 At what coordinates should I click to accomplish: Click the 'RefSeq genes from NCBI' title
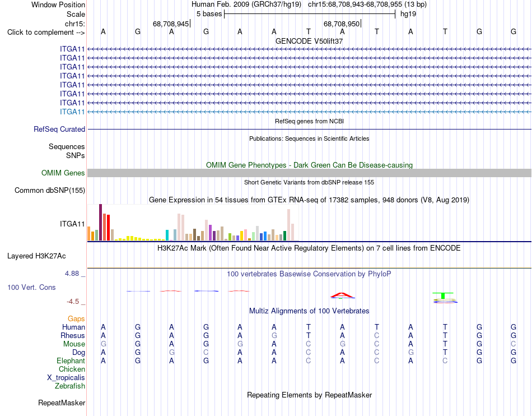(x=309, y=121)
